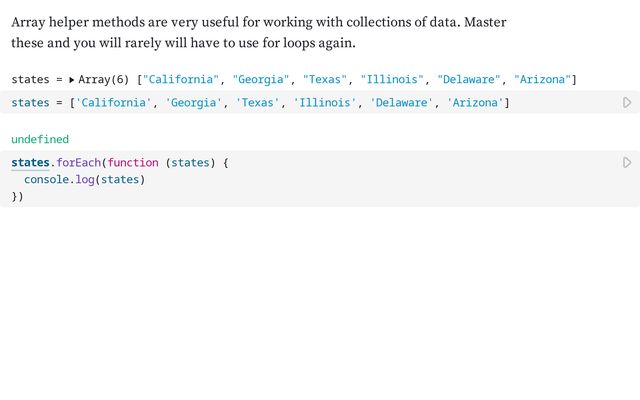Image resolution: width=640 pixels, height=400 pixels.
Task: Place cursor on 'California' in code editor
Action: pos(114,103)
